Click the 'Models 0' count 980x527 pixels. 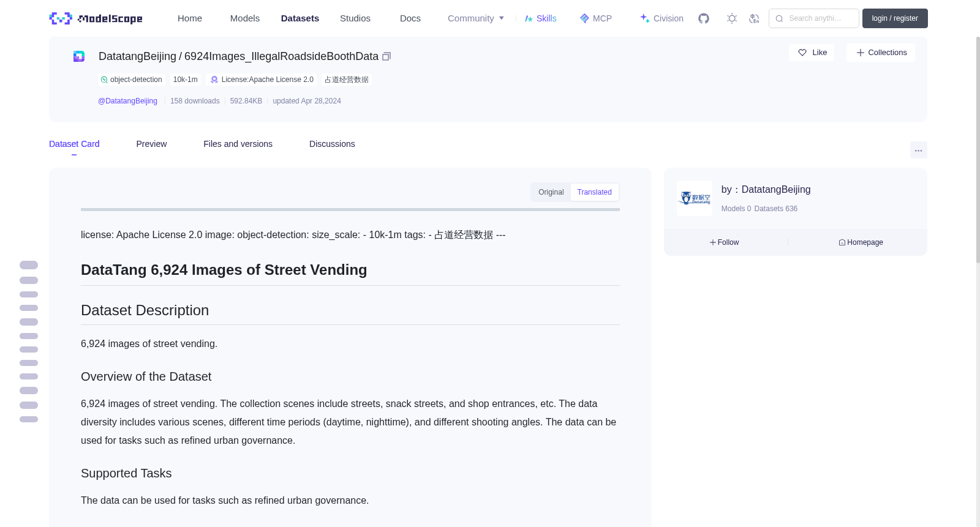736,209
